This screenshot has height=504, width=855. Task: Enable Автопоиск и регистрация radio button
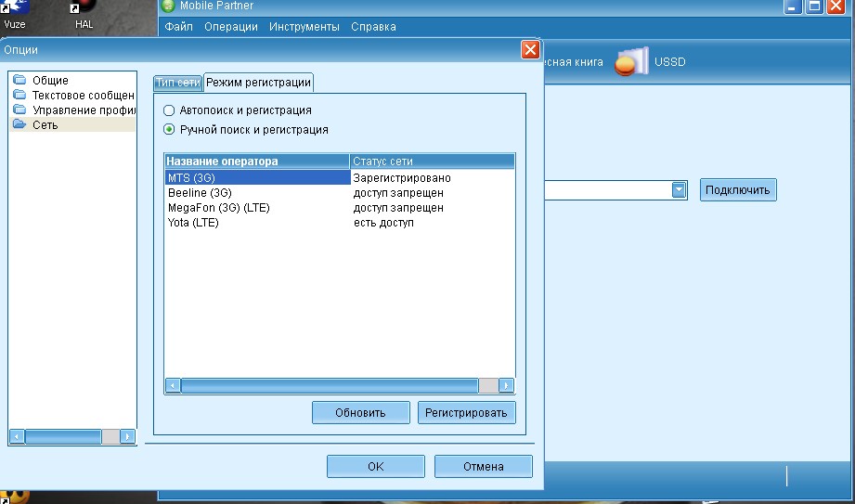(169, 110)
